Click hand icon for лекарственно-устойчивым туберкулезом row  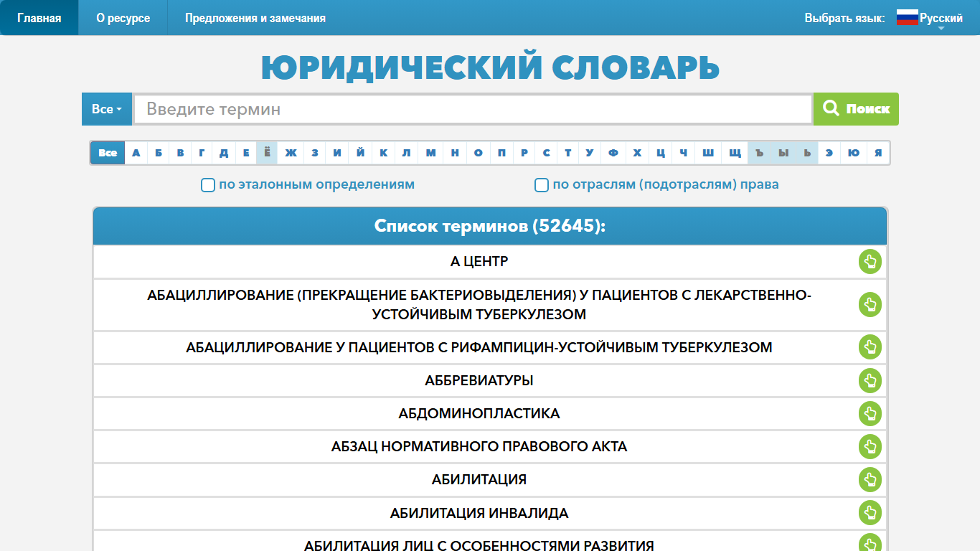point(870,305)
